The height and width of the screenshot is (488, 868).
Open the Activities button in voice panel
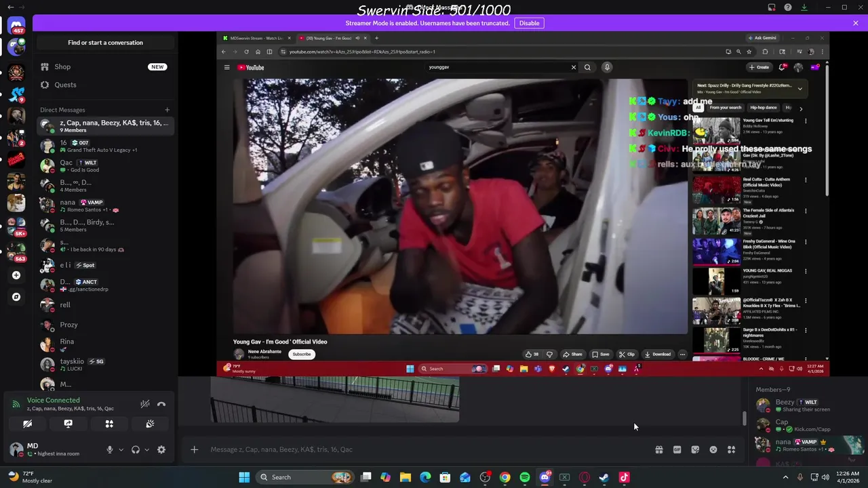[x=109, y=424]
